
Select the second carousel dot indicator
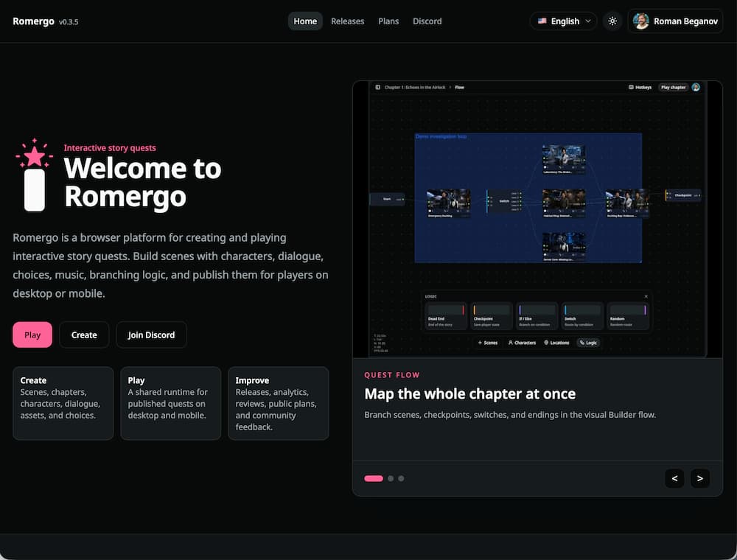coord(391,478)
